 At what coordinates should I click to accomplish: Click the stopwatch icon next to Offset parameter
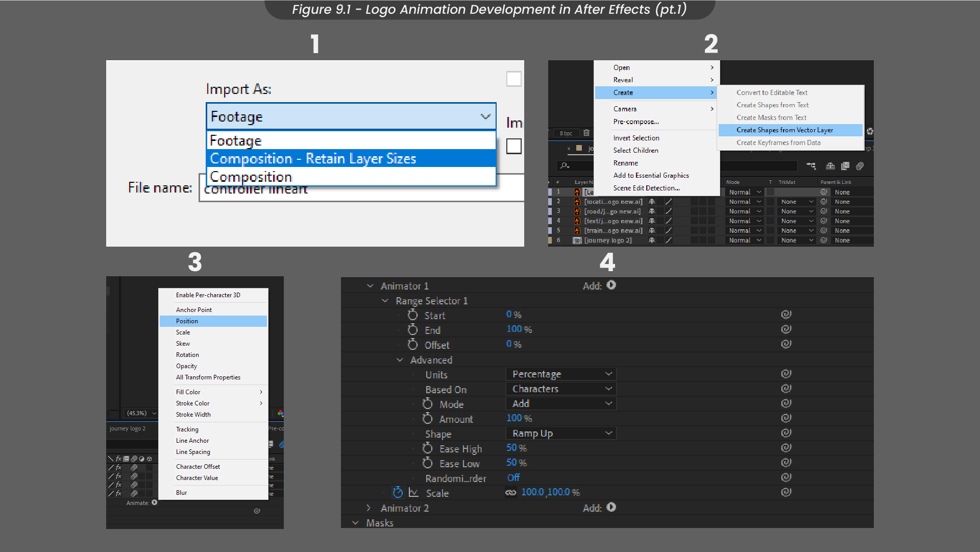tap(408, 345)
